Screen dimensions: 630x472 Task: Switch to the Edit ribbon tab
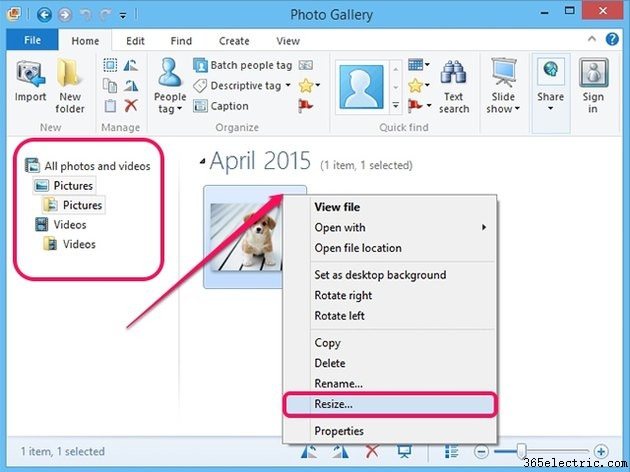click(x=135, y=41)
